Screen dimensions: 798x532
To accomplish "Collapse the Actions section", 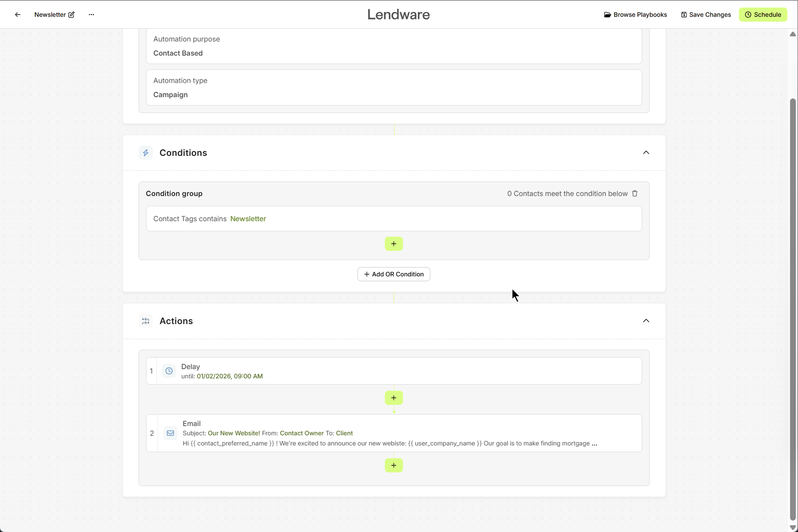I will pos(646,321).
